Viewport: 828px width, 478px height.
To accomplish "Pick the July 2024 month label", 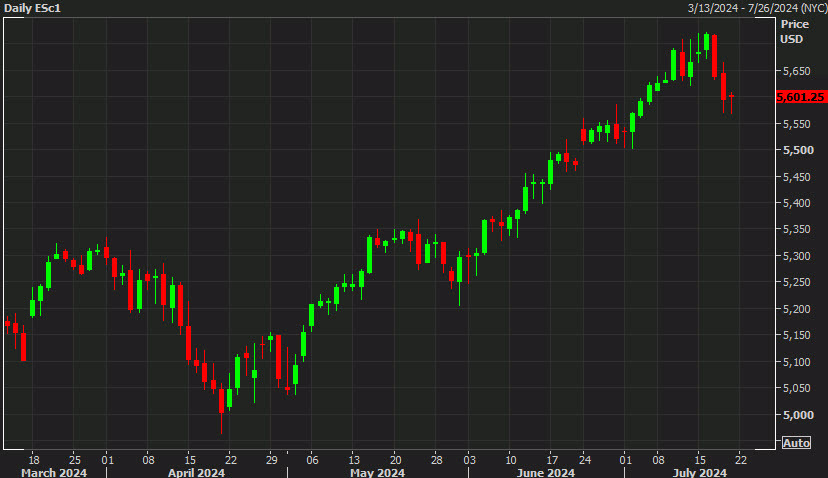I will point(697,472).
